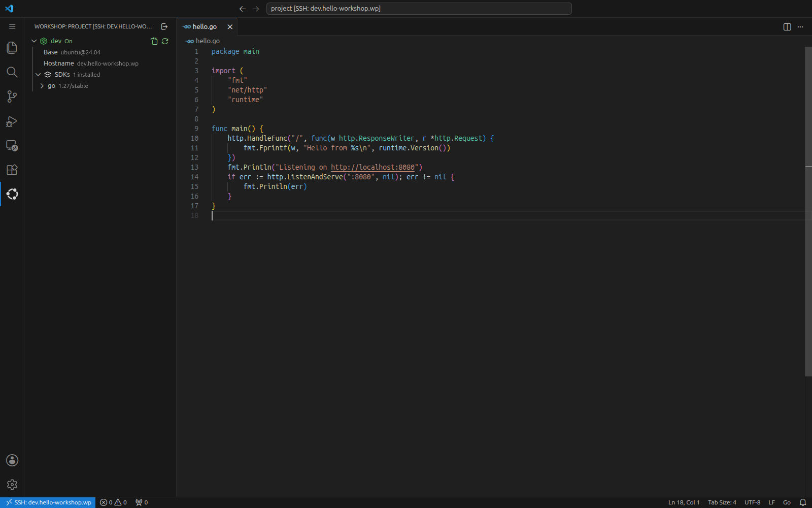Click 'package main' on line 1
Screen dimensions: 812x508
tap(235, 51)
